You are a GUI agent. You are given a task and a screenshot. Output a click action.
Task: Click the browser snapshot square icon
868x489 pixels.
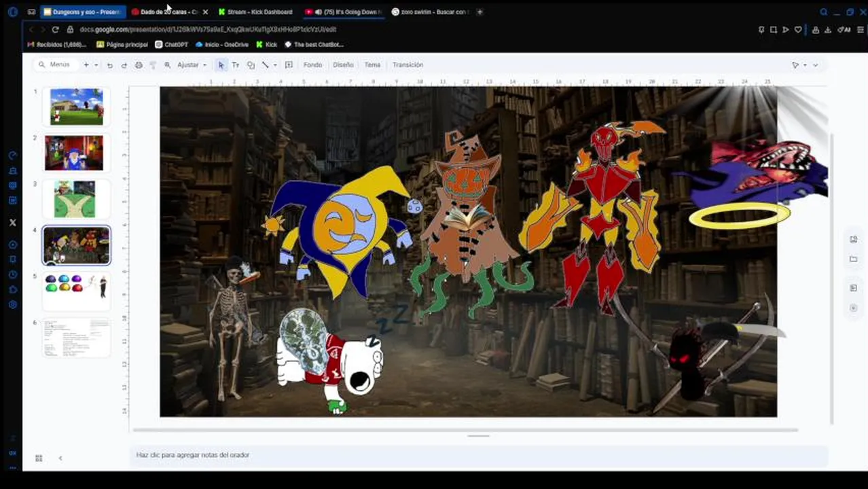[774, 29]
